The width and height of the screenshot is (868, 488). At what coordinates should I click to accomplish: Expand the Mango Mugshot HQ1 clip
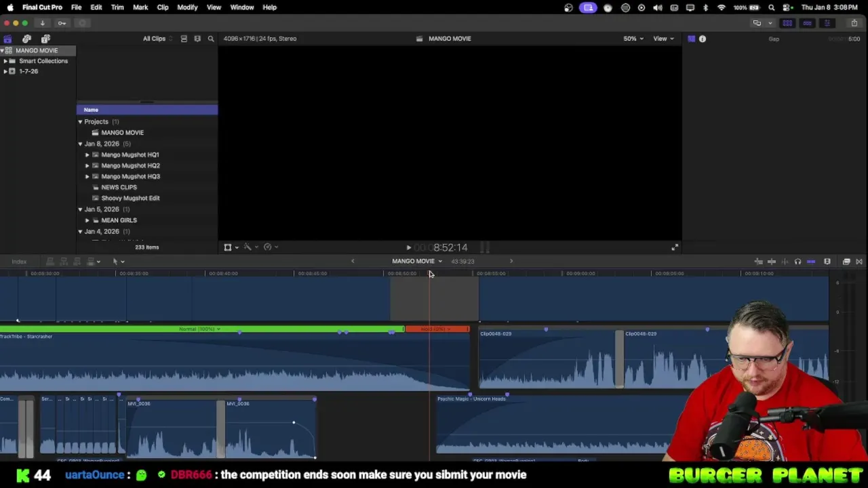coord(87,155)
